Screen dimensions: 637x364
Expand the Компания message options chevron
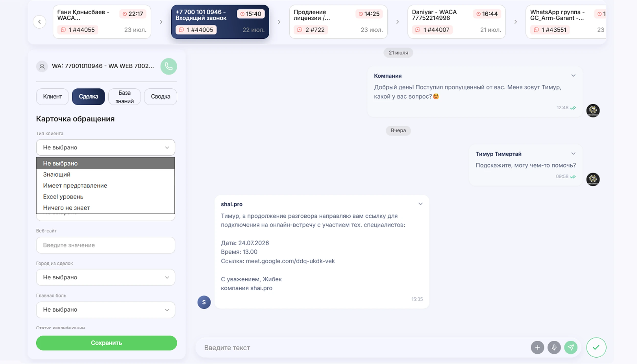573,76
